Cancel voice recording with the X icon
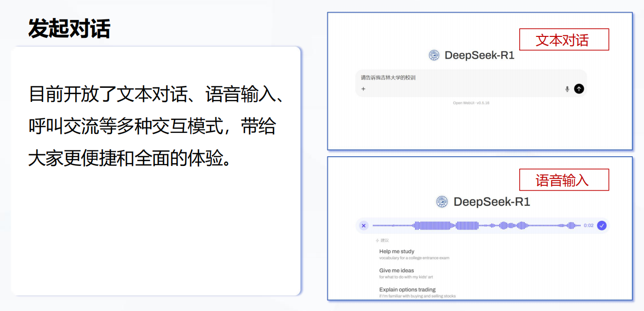The height and width of the screenshot is (311, 644). 364,226
